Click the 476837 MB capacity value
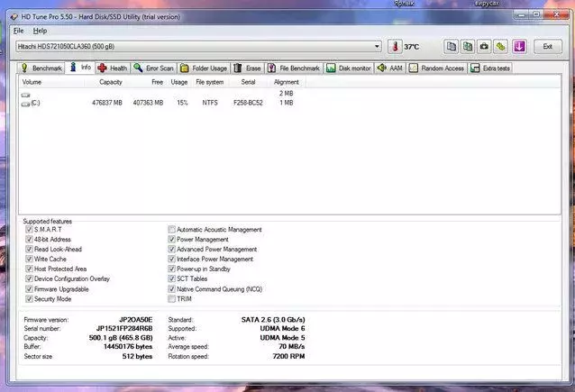Viewport: 575px width, 392px height. (x=107, y=103)
